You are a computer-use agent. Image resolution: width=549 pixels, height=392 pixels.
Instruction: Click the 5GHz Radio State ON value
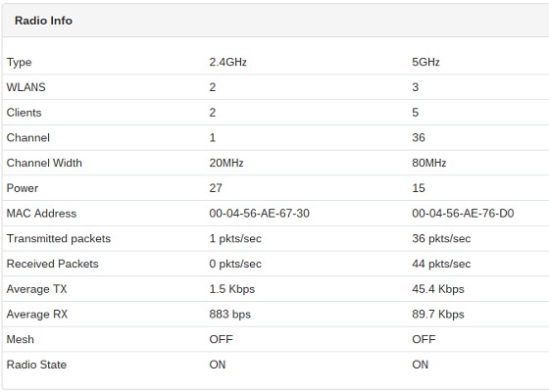point(421,365)
